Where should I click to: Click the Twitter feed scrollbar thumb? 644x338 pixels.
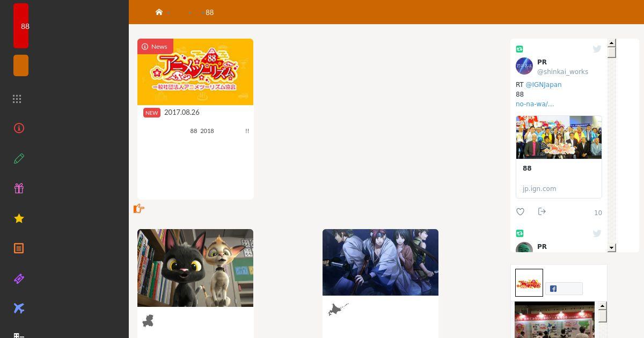[x=611, y=52]
